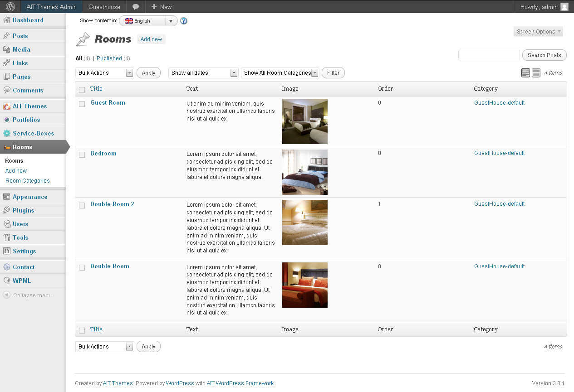Image resolution: width=574 pixels, height=392 pixels.
Task: Expand the Show all dates dropdown
Action: 203,73
